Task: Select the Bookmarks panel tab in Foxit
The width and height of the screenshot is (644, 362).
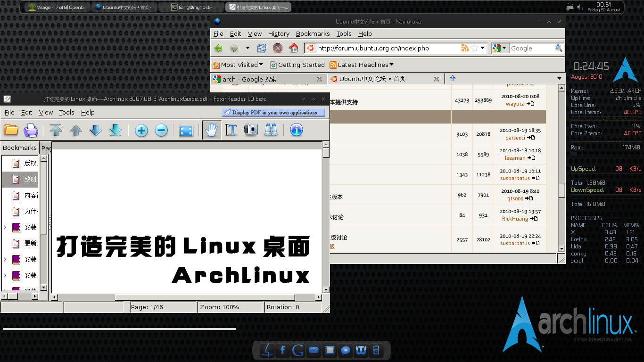Action: pyautogui.click(x=19, y=148)
